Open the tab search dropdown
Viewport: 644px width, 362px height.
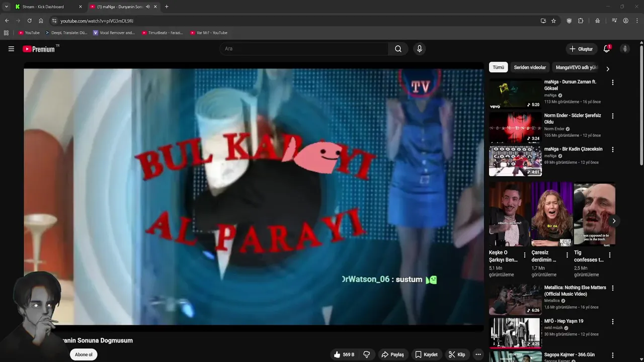tap(6, 7)
